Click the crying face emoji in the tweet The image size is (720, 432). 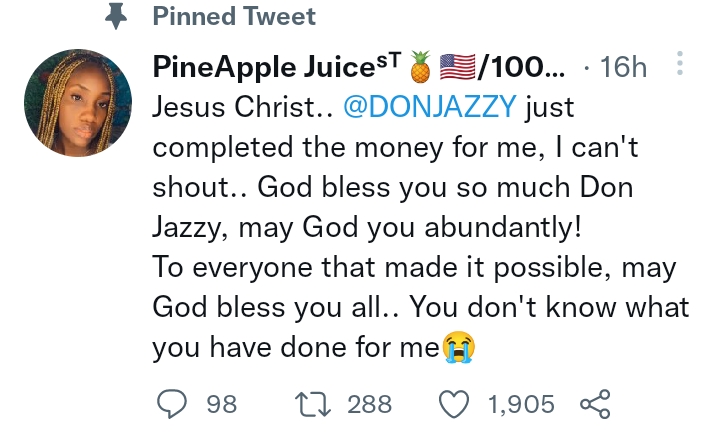click(x=458, y=347)
